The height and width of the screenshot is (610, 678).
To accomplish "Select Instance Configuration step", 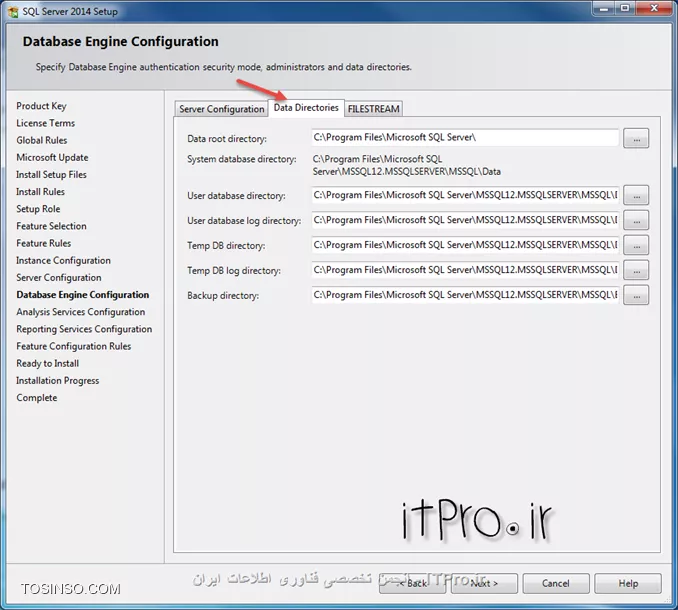I will coord(64,261).
